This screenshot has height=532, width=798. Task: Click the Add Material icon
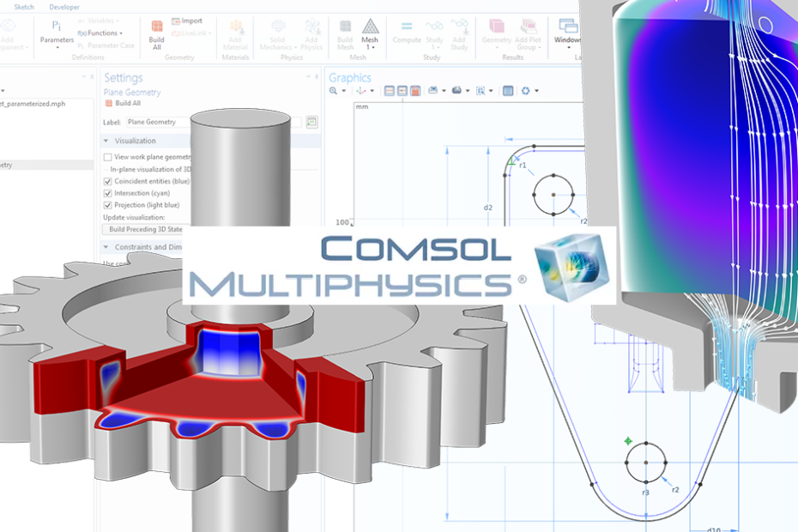[235, 26]
